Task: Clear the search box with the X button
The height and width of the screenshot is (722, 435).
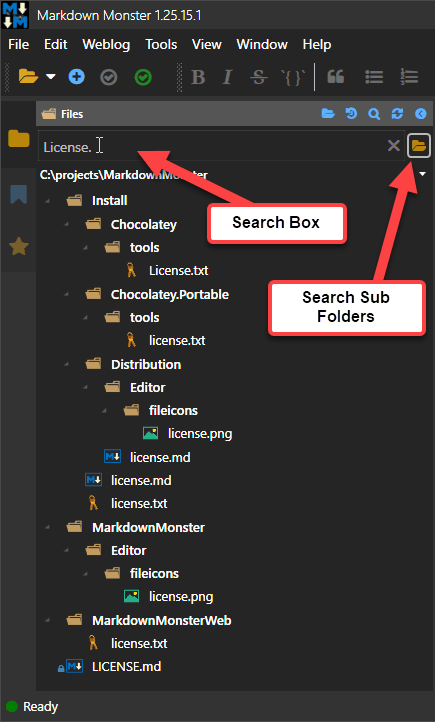Action: point(394,146)
